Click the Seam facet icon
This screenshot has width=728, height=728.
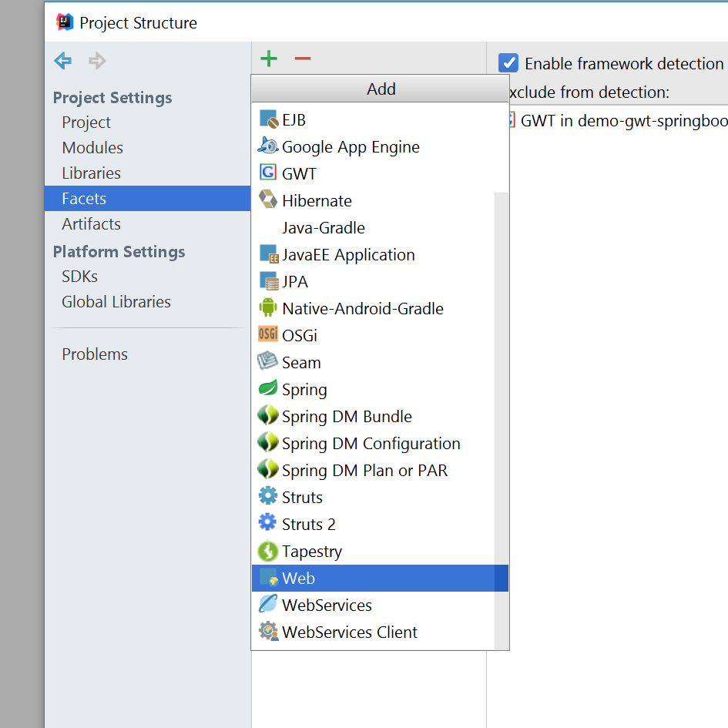point(267,361)
